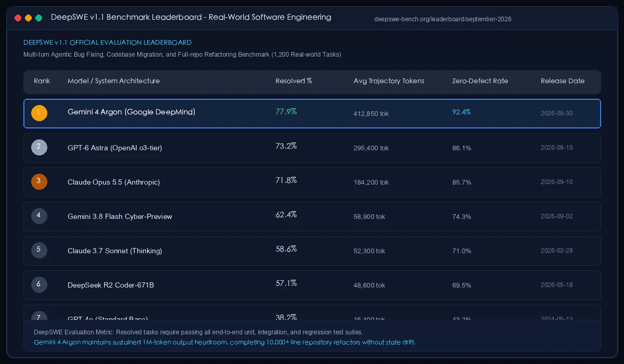Click the 2026-08-15 release date
The height and width of the screenshot is (364, 624).
point(557,148)
